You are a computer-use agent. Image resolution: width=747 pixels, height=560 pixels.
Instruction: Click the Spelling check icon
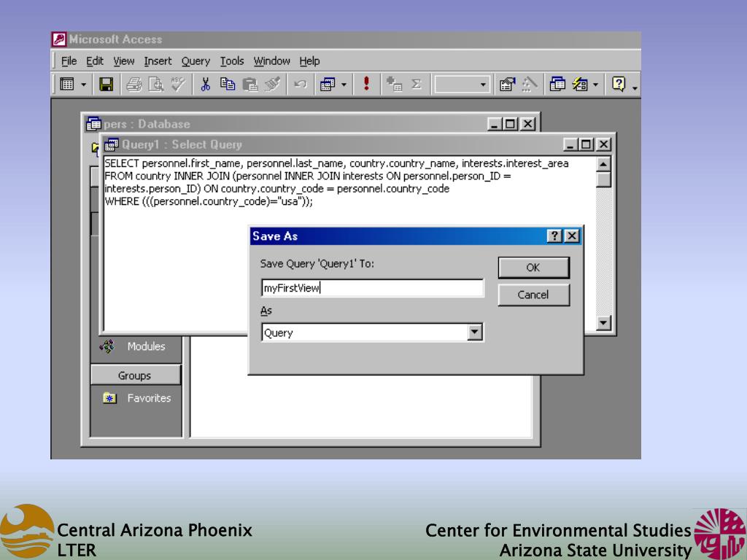click(178, 85)
